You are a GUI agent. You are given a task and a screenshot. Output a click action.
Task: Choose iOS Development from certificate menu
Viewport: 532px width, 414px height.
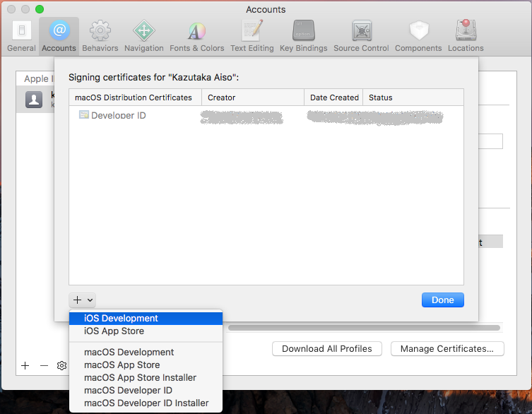coord(146,319)
